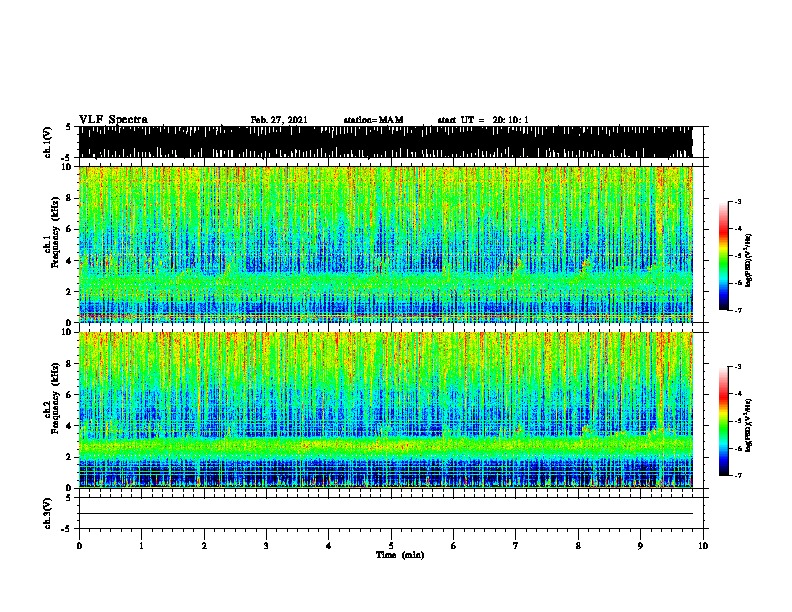792x612 pixels.
Task: Click the time axis tick label "6"
Action: point(454,546)
